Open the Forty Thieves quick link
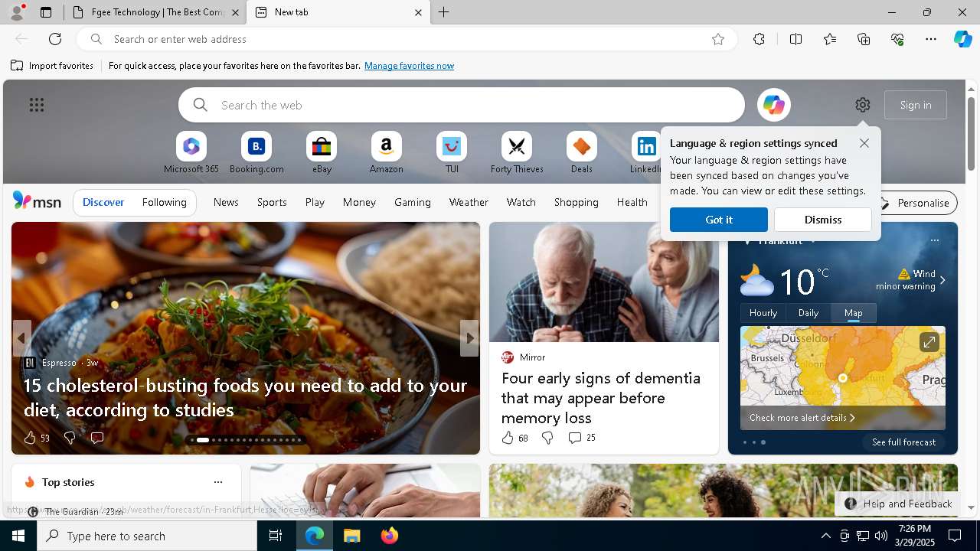This screenshot has width=980, height=551. (517, 153)
